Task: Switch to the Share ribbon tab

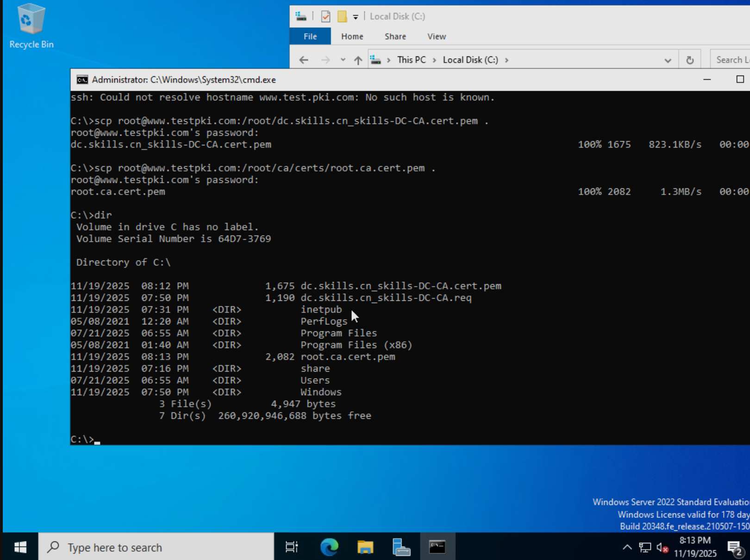Action: pyautogui.click(x=395, y=36)
